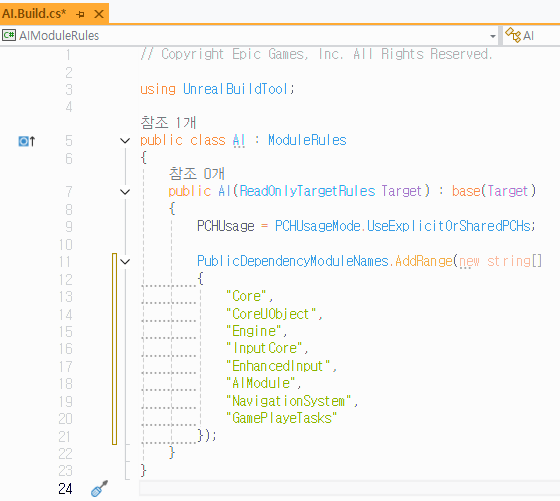Screen dimensions: 560x501
Task: Collapse the AddRange block on line 11
Action: pos(125,261)
